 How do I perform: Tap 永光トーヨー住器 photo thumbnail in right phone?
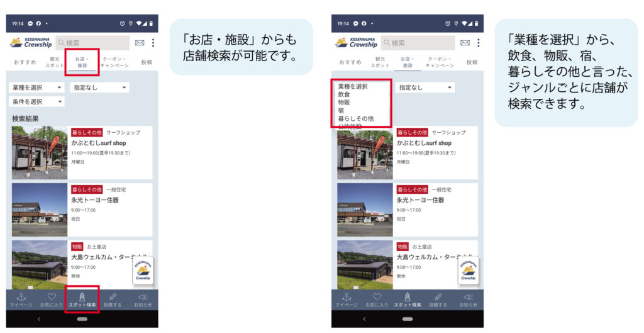coord(365,210)
